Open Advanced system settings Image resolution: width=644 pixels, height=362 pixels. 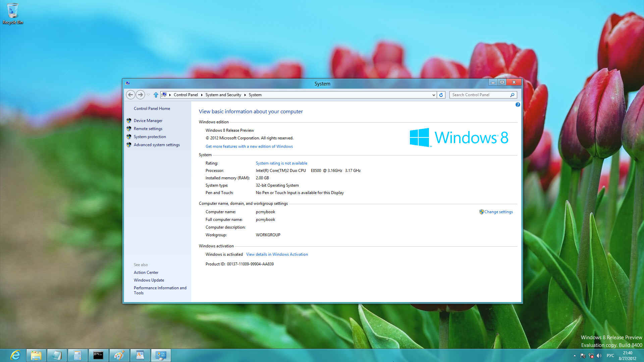pyautogui.click(x=157, y=144)
